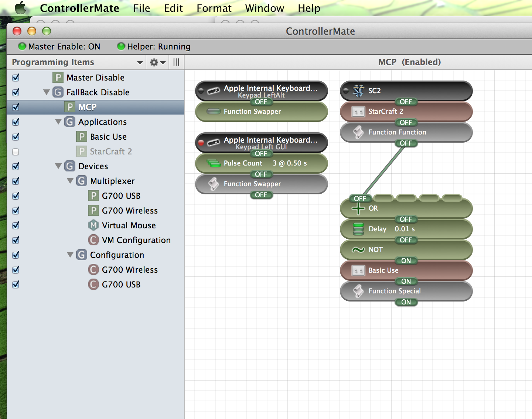Open the Window menu
The width and height of the screenshot is (532, 419).
(265, 8)
